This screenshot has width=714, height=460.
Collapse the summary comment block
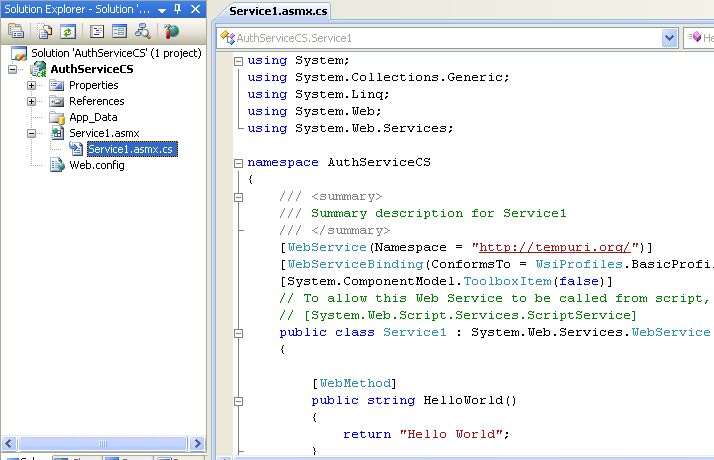pyautogui.click(x=238, y=197)
